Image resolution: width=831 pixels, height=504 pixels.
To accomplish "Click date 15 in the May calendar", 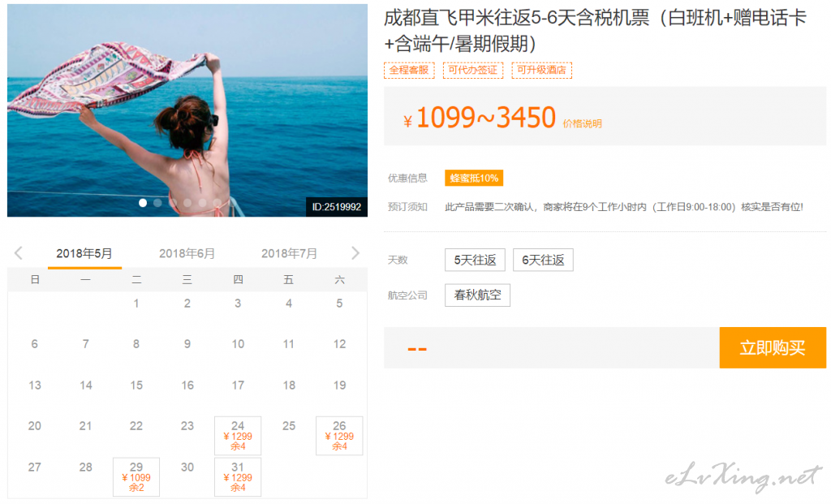I will coord(136,386).
